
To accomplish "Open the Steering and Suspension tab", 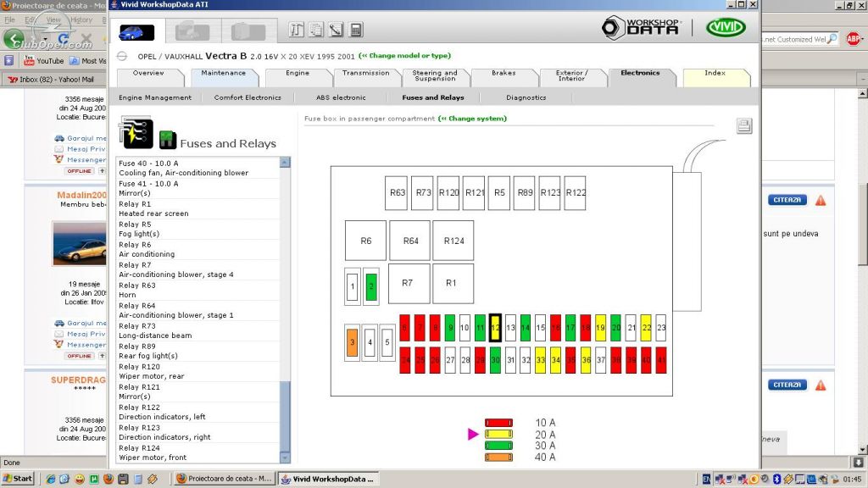I will 435,75.
